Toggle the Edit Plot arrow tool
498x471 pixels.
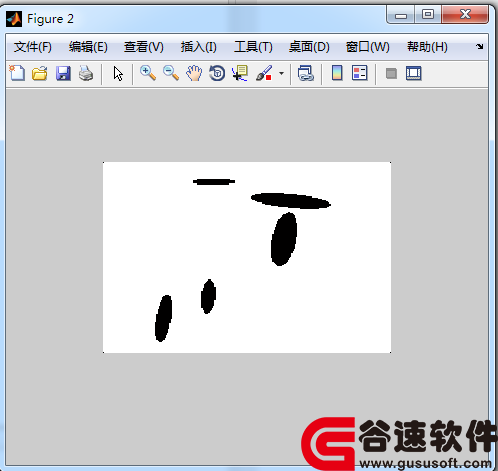click(x=118, y=73)
